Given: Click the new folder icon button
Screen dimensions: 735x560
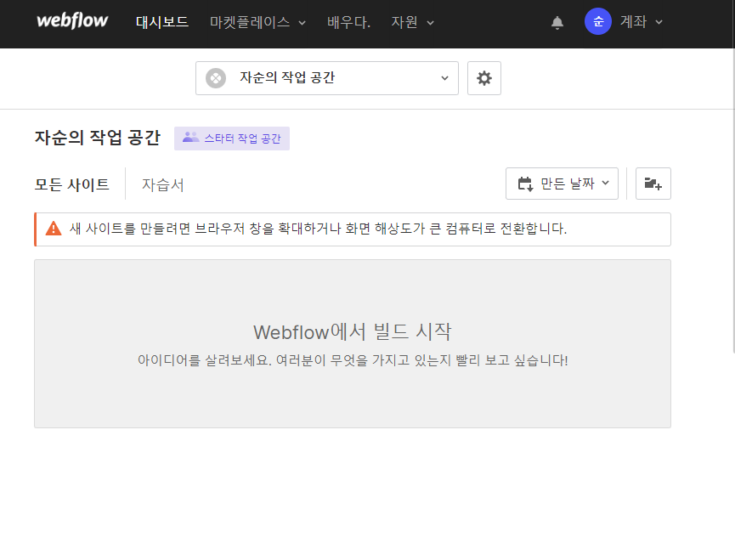Looking at the screenshot, I should pos(653,184).
